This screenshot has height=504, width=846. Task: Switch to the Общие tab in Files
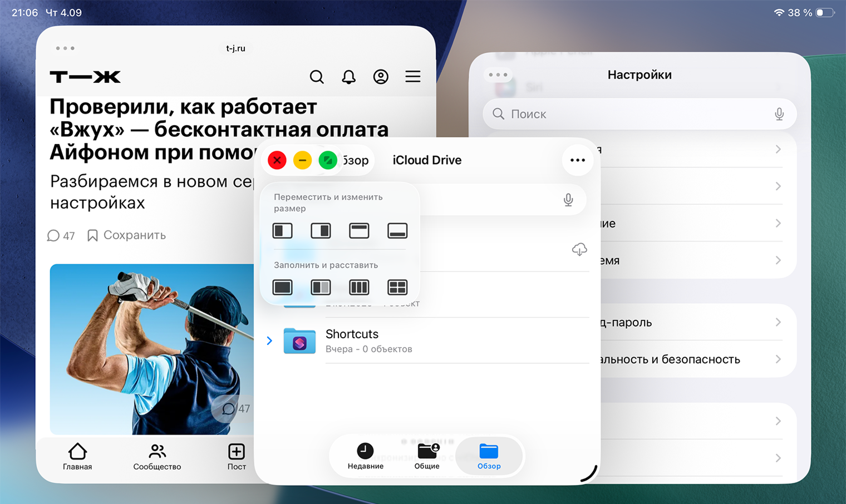427,456
